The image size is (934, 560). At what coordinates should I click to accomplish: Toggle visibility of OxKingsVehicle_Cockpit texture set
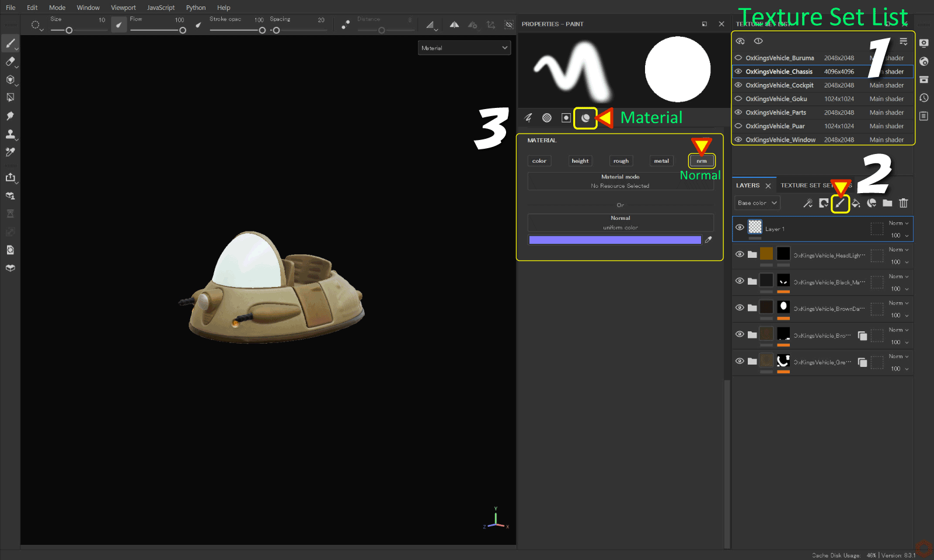(738, 85)
